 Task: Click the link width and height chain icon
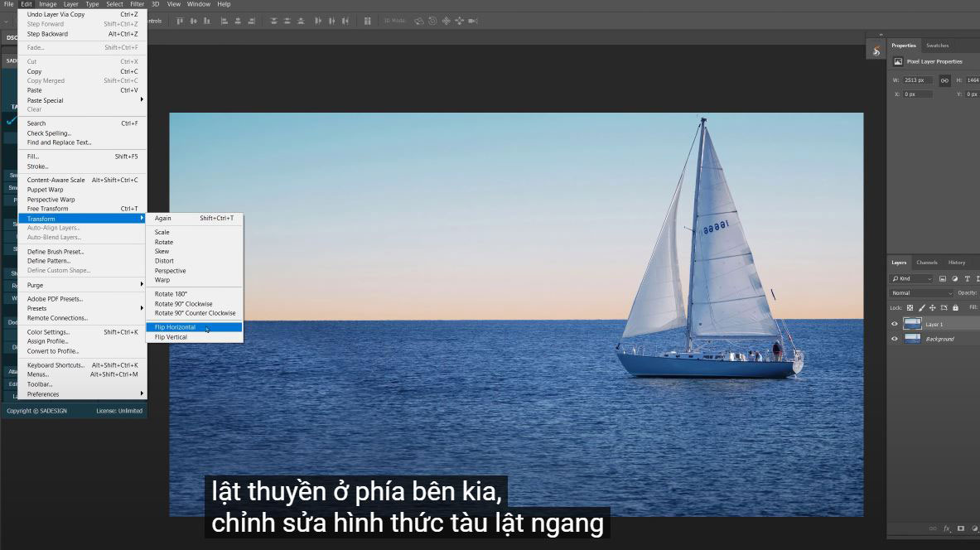pos(944,80)
